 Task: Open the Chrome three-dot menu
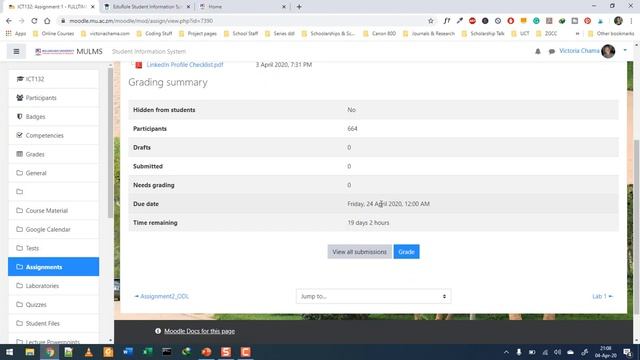tap(631, 21)
